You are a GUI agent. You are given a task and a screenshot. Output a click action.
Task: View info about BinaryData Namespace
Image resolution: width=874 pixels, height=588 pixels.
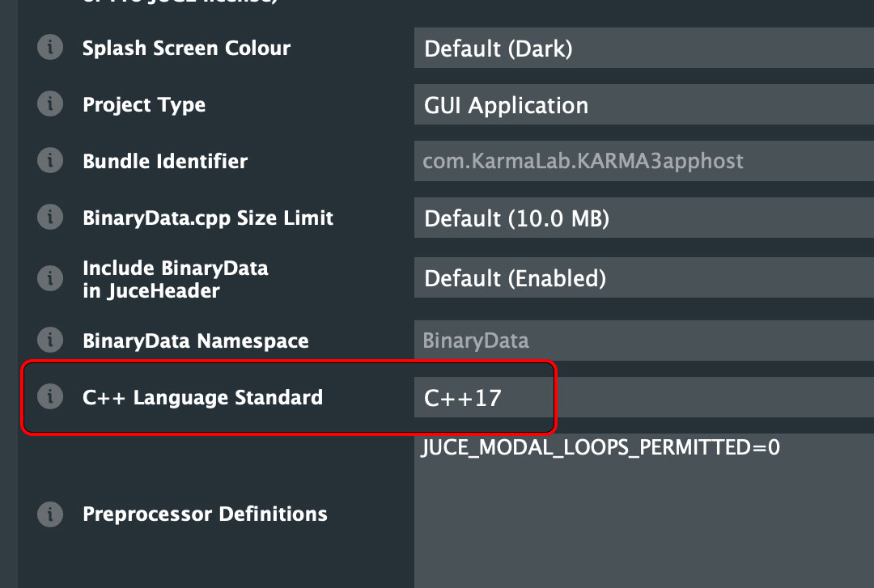pos(50,341)
